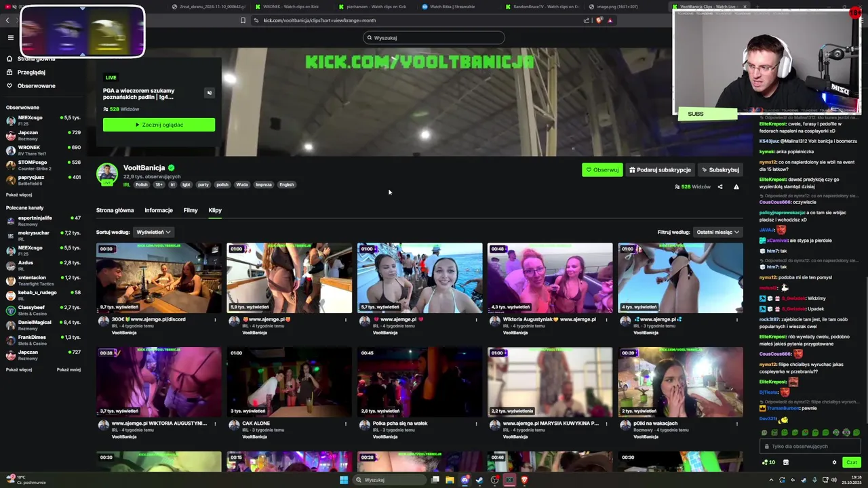Viewport: 868px width, 488px height.
Task: Mute the live preview speaker icon
Action: click(209, 93)
